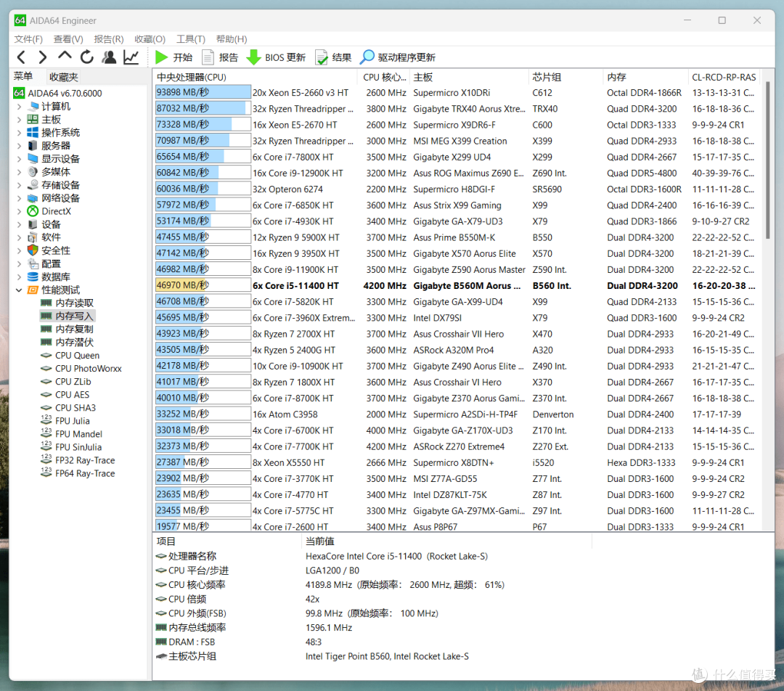
Task: Select the highlighted 46970 MB/秒 i5-11400 row
Action: click(x=457, y=285)
